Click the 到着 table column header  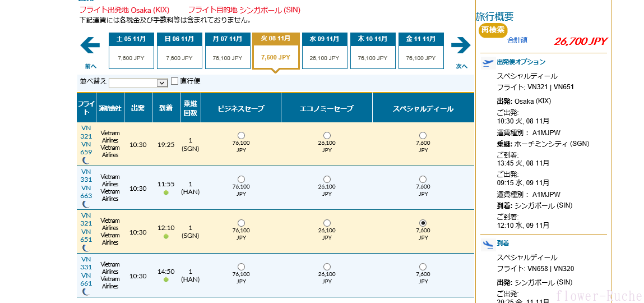tap(166, 108)
